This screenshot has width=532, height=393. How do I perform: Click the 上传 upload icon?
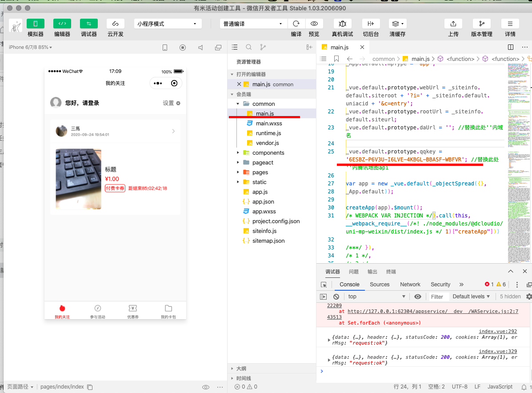coord(453,24)
